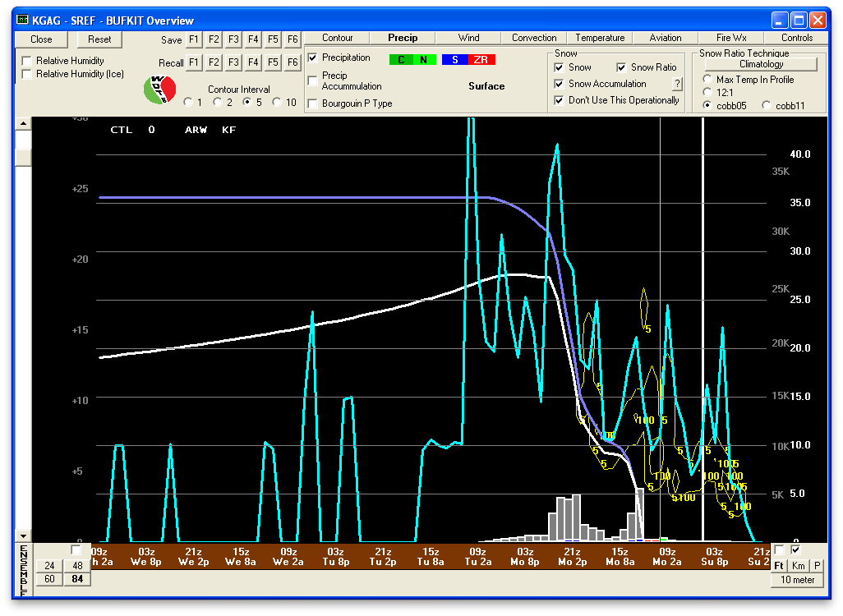The height and width of the screenshot is (616, 843).
Task: Select the 60 hour range button
Action: click(49, 579)
